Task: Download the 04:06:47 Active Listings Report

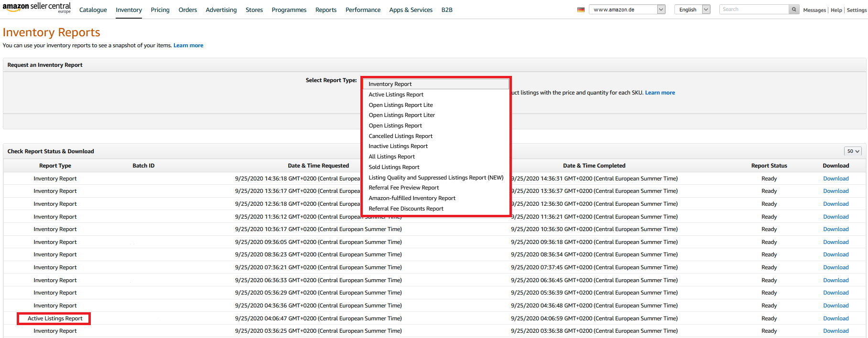Action: point(836,318)
